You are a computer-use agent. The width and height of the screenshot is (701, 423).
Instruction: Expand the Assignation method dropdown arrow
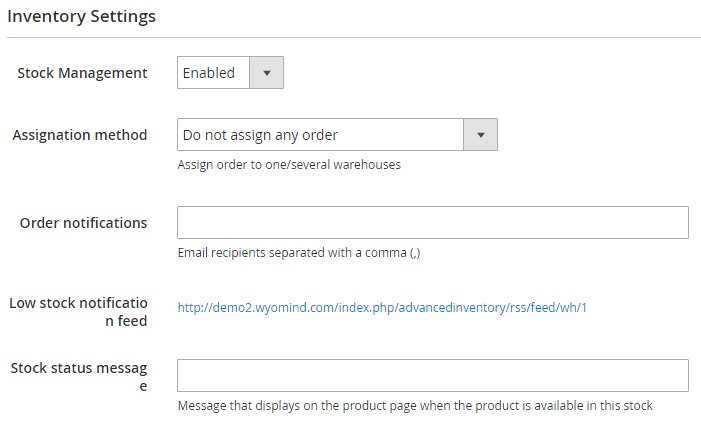481,135
